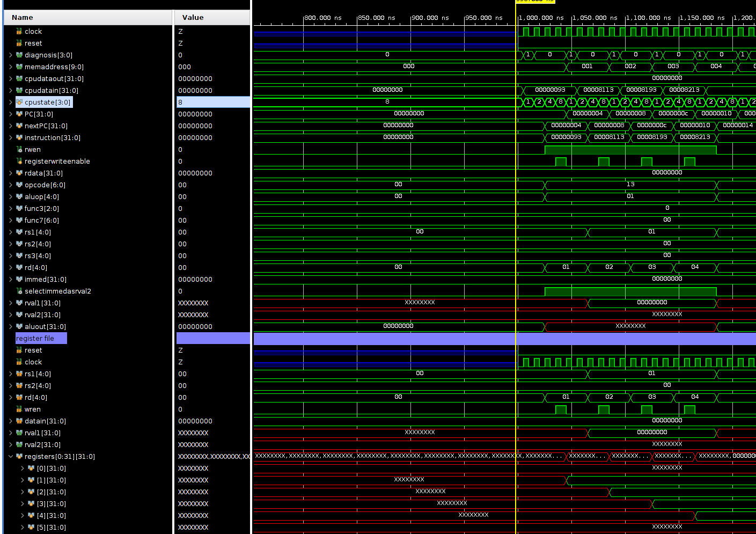Click the [1][31:0] register icon
756x534 pixels.
click(31, 480)
